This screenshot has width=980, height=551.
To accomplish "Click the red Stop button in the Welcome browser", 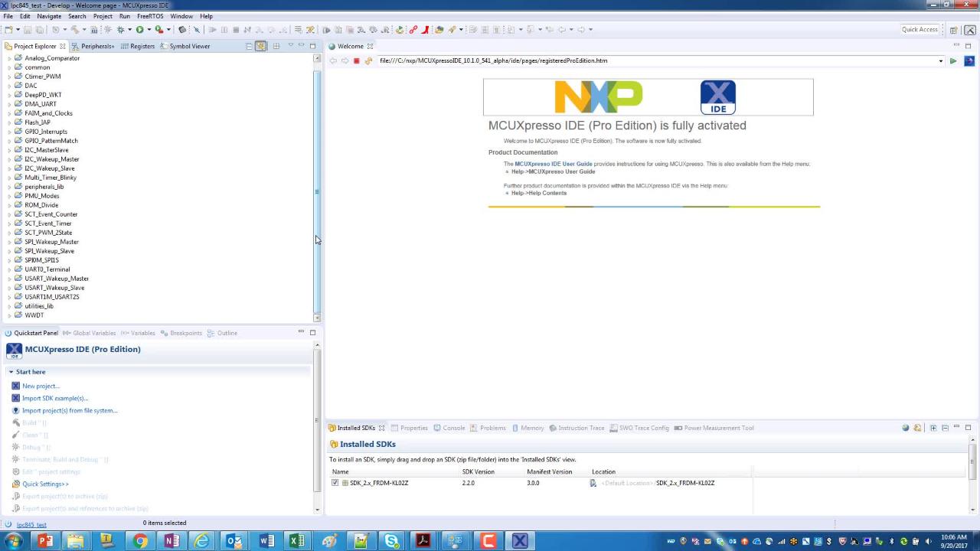I will point(356,61).
